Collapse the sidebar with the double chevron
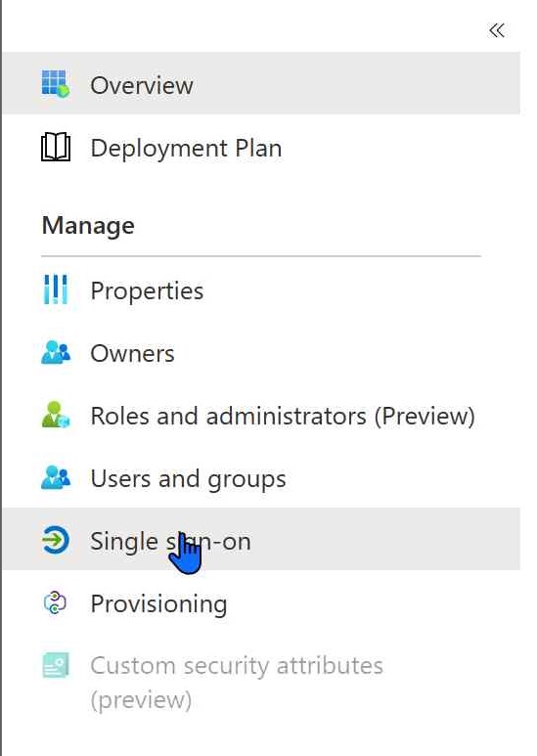The image size is (537, 756). [x=497, y=30]
